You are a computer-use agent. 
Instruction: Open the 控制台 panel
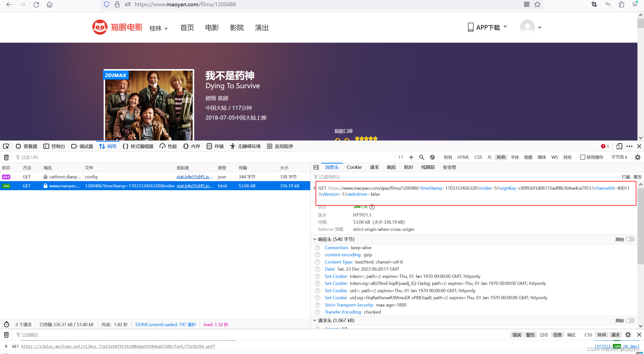pos(54,146)
